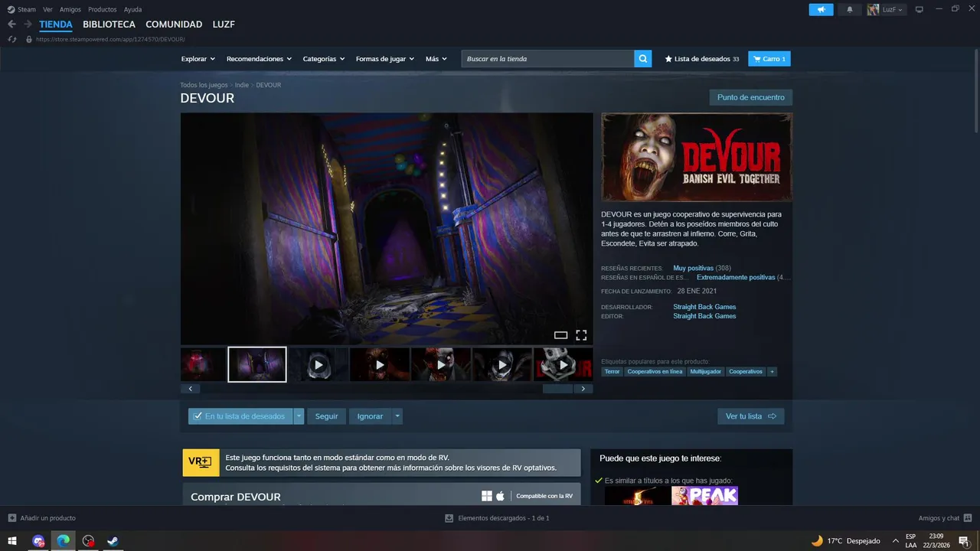Click Todos los juegos breadcrumb
980x551 pixels.
point(204,85)
